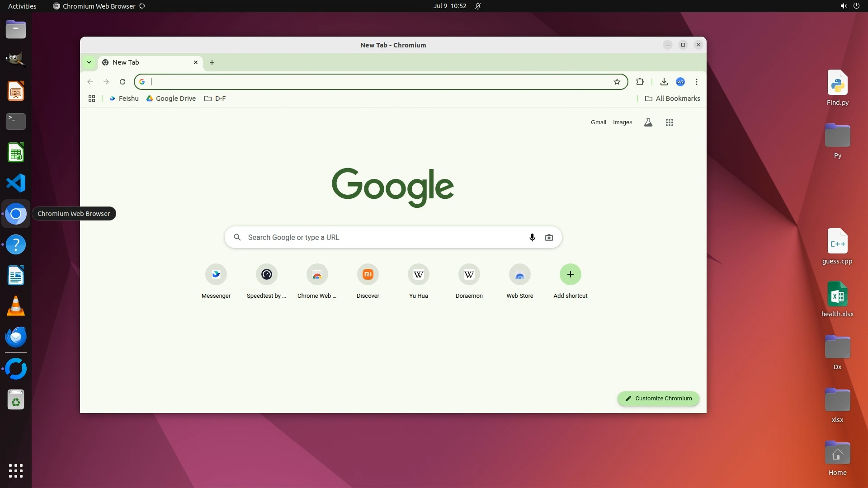868x488 pixels.
Task: Open the Google apps grid icon
Action: (670, 122)
